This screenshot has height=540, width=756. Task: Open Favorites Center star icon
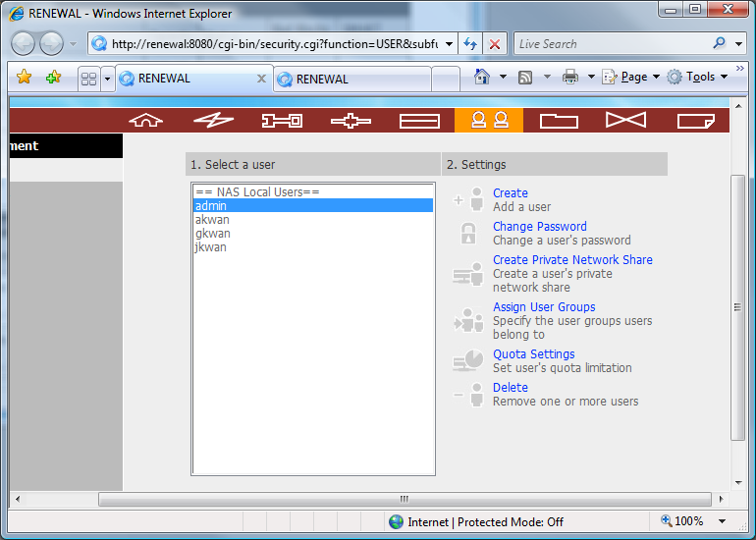pyautogui.click(x=25, y=78)
